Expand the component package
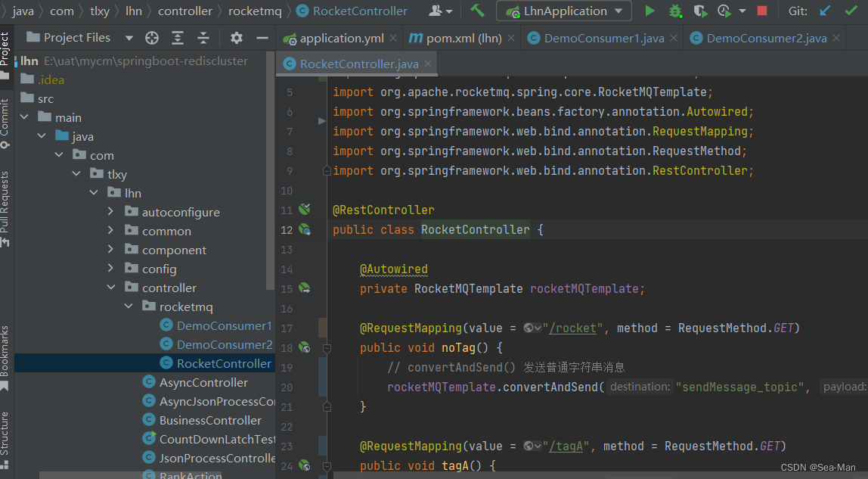This screenshot has width=868, height=479. [x=110, y=249]
